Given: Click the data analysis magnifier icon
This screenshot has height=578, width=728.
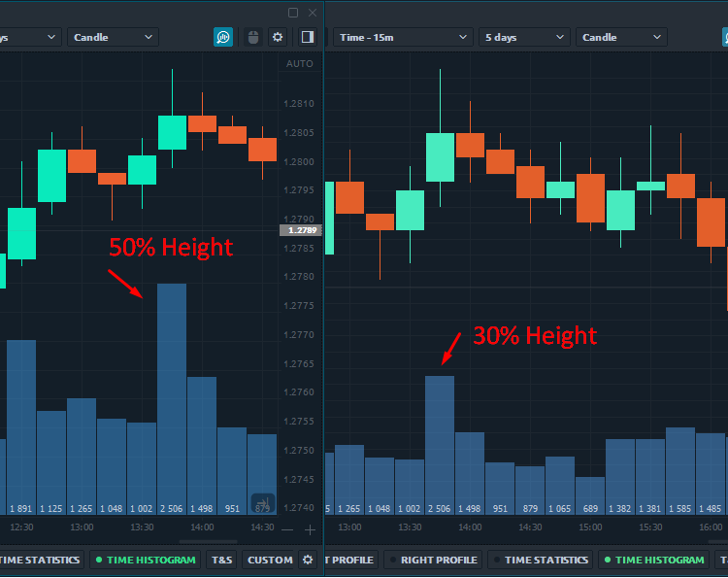Looking at the screenshot, I should 223,37.
